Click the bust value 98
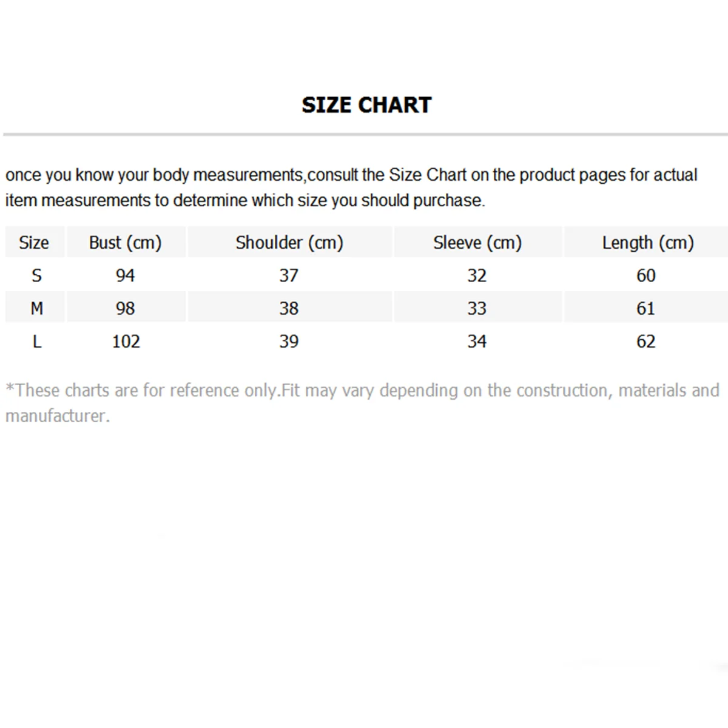This screenshot has height=728, width=728. coord(125,308)
